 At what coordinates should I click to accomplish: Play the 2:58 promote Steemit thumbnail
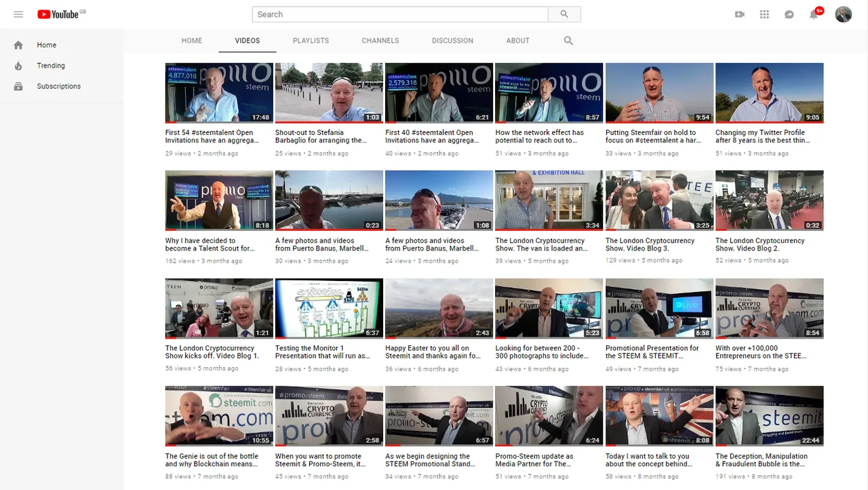click(329, 417)
